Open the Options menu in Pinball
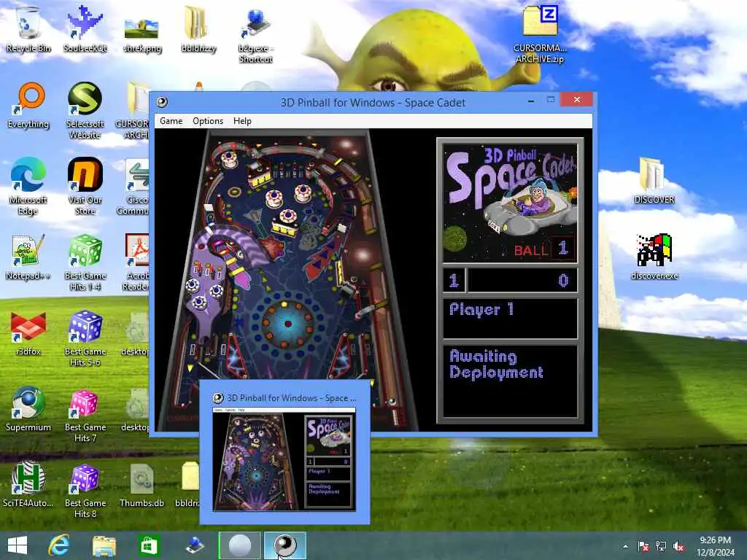Viewport: 747px width, 560px height. [x=208, y=121]
